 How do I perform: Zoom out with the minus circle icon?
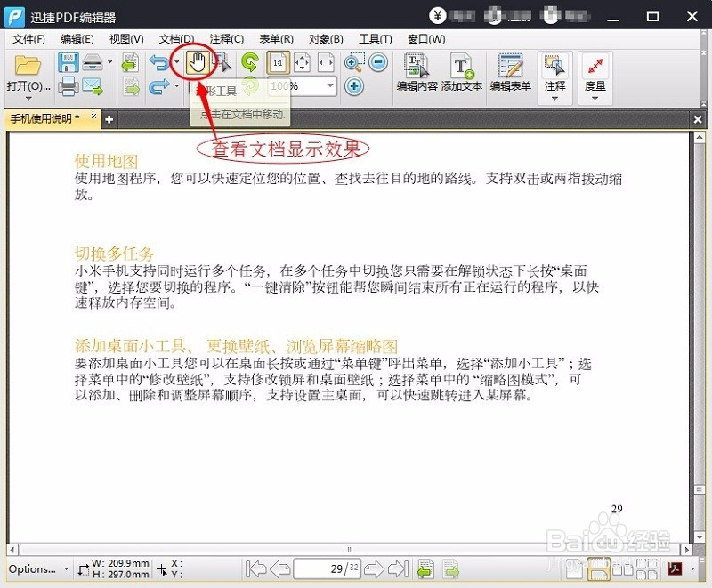(x=377, y=62)
